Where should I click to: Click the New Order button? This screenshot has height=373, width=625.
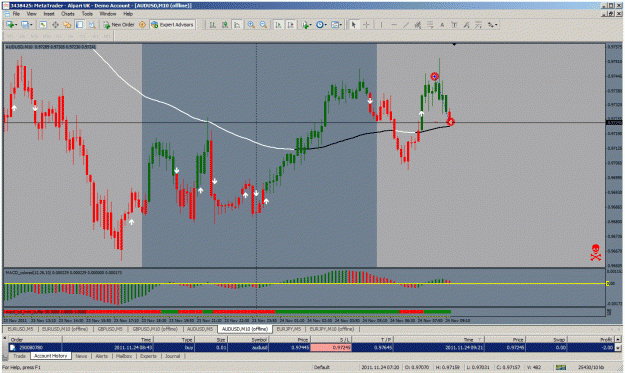pyautogui.click(x=118, y=25)
